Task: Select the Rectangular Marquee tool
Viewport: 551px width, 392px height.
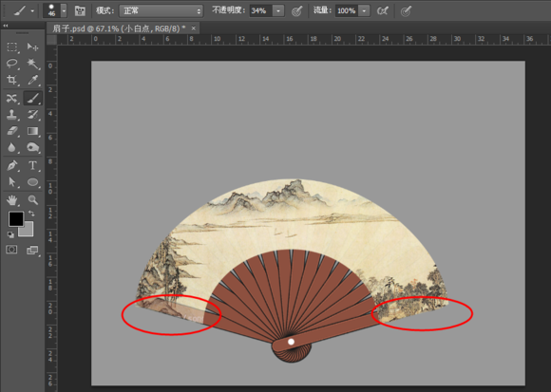Action: click(12, 47)
